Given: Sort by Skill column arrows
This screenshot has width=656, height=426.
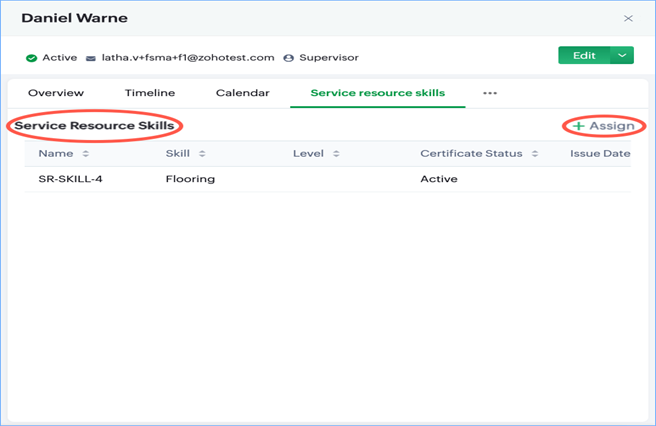Looking at the screenshot, I should [x=203, y=154].
